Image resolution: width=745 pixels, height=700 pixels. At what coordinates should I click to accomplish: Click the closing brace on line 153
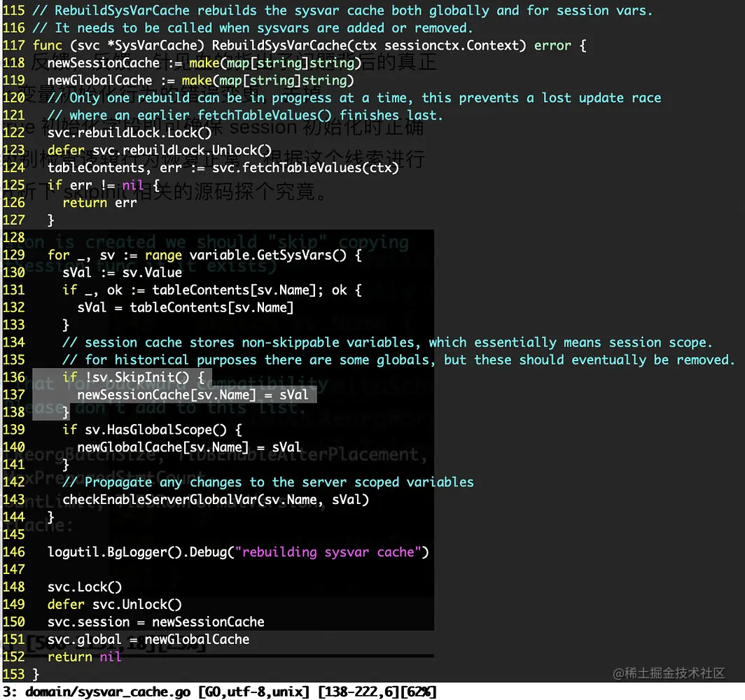[x=36, y=674]
